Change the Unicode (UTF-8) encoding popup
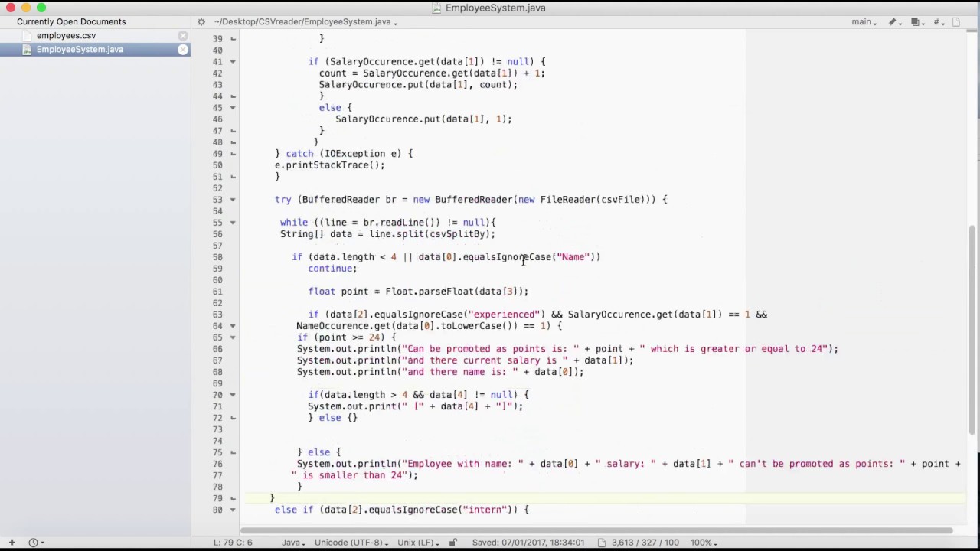The width and height of the screenshot is (980, 551). (351, 543)
